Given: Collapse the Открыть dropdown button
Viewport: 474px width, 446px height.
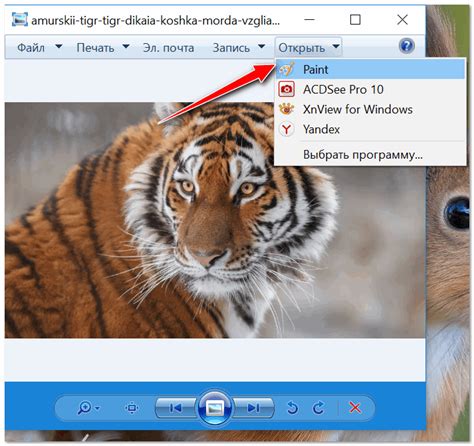Looking at the screenshot, I should (309, 48).
